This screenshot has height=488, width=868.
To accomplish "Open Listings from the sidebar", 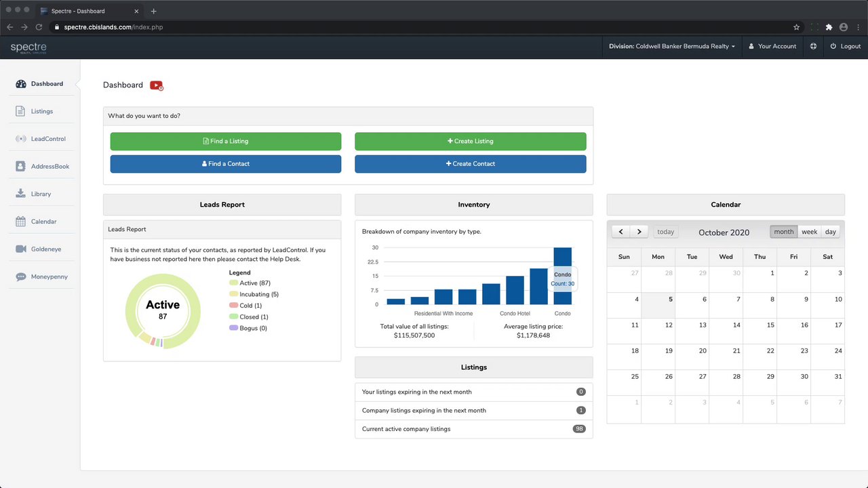I will (41, 111).
